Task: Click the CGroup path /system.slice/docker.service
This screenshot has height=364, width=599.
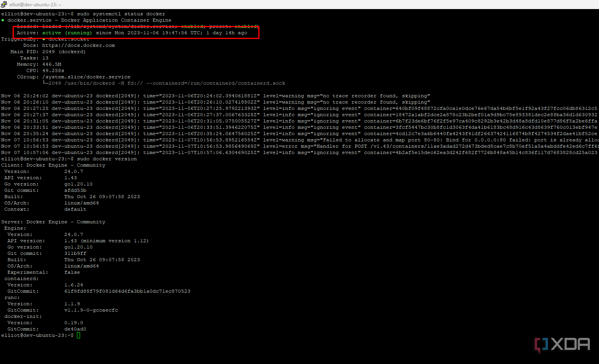Action: [86, 77]
